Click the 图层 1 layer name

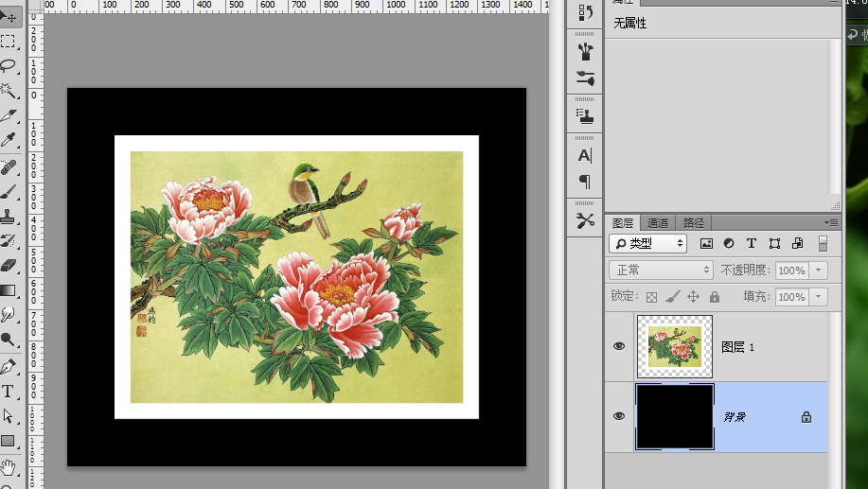point(738,347)
